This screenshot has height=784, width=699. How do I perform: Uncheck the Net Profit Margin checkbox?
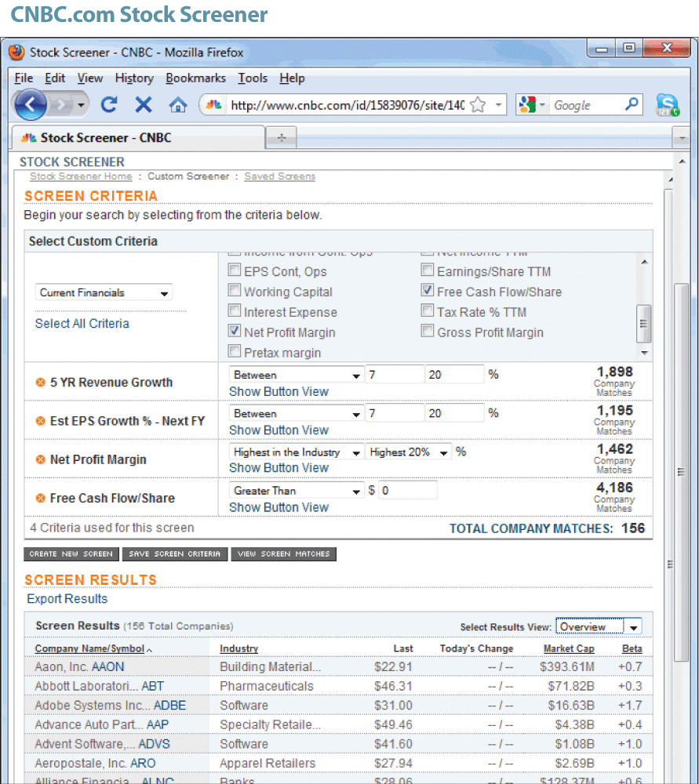click(235, 332)
